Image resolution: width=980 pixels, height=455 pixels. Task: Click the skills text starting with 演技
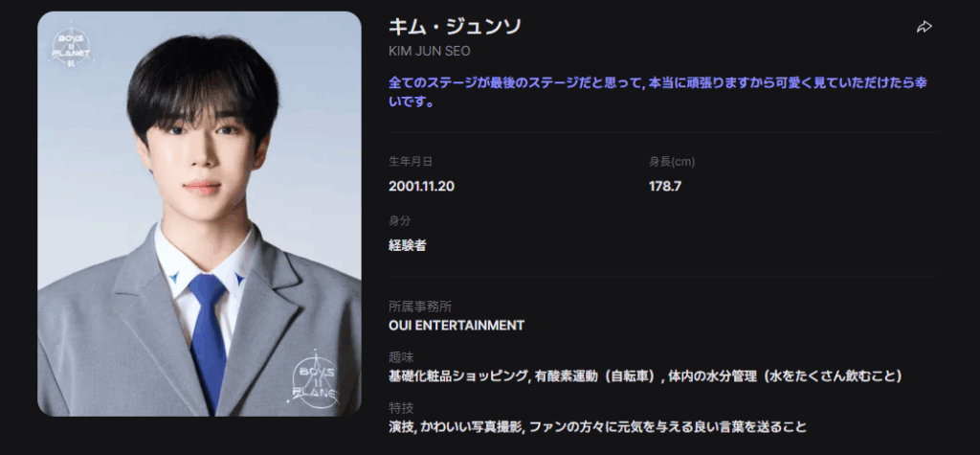point(597,427)
